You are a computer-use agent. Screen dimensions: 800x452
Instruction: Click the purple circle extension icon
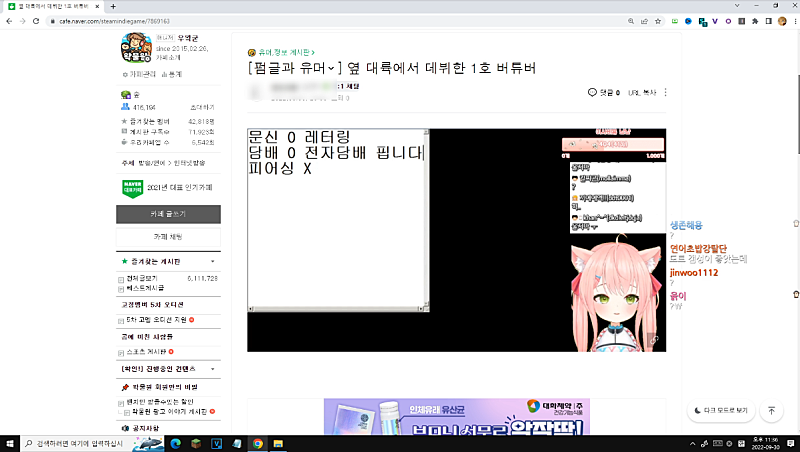(728, 21)
